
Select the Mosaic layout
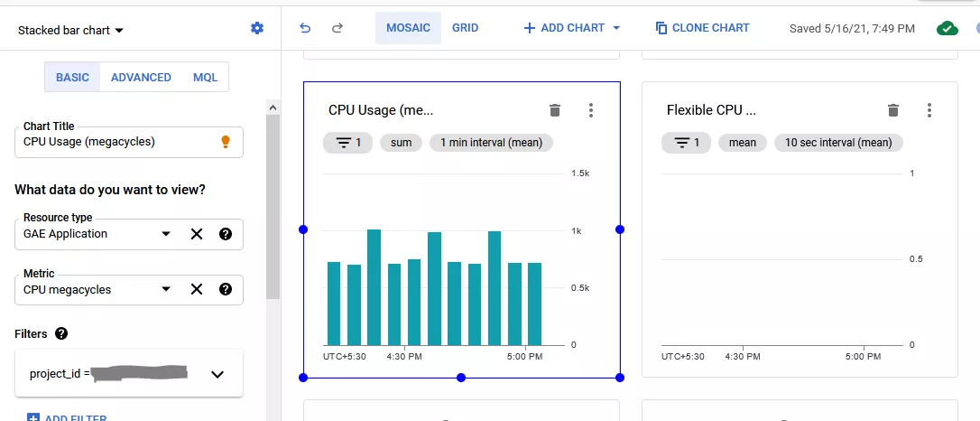coord(408,28)
